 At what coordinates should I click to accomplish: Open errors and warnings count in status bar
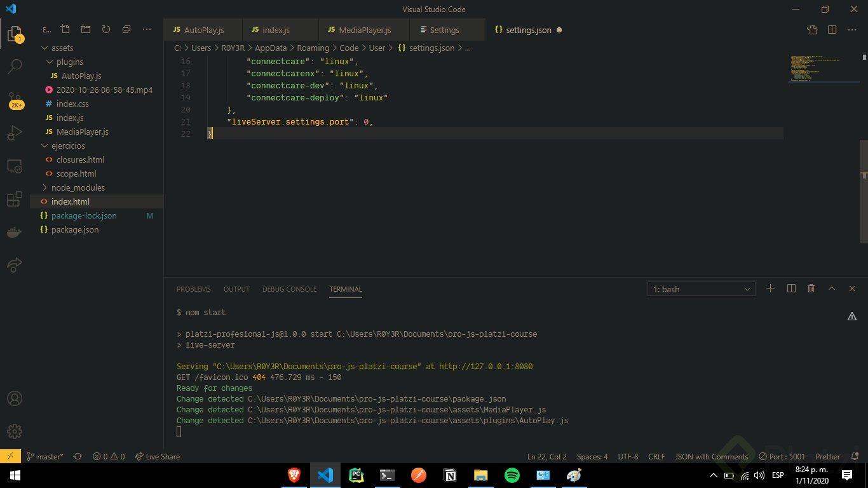[x=109, y=456]
